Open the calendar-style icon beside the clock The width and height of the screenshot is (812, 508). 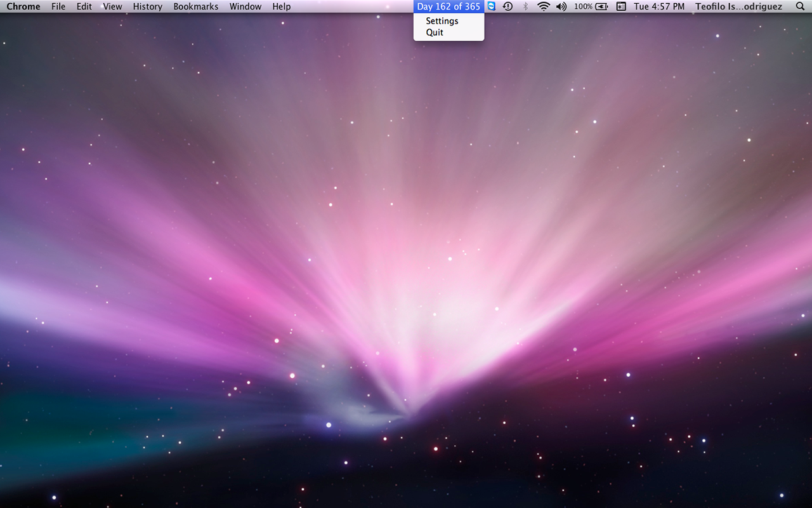pos(621,6)
